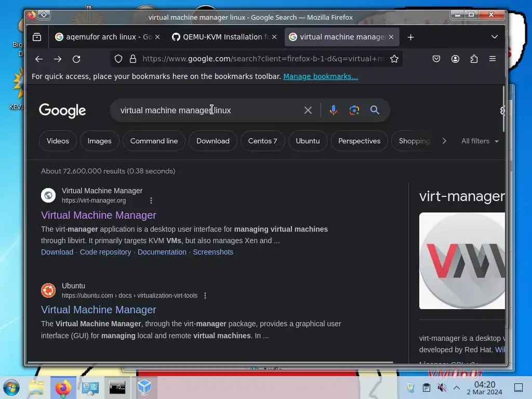
Task: Filter results by Videos
Action: (x=58, y=141)
